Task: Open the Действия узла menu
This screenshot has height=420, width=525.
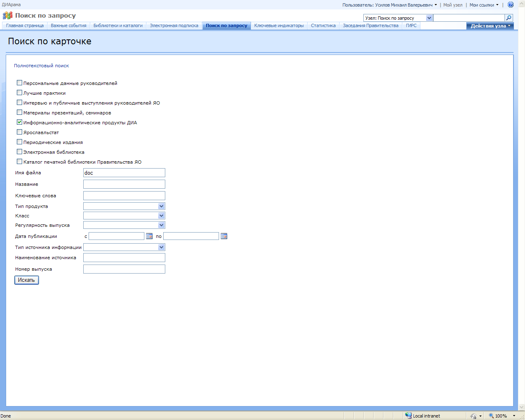Action: pyautogui.click(x=490, y=26)
